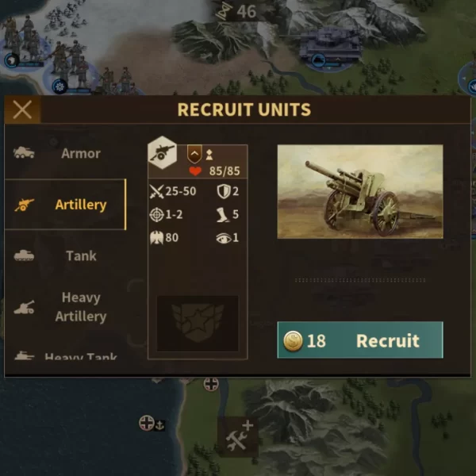Tap the hammer and wrench repair icon

point(240,436)
